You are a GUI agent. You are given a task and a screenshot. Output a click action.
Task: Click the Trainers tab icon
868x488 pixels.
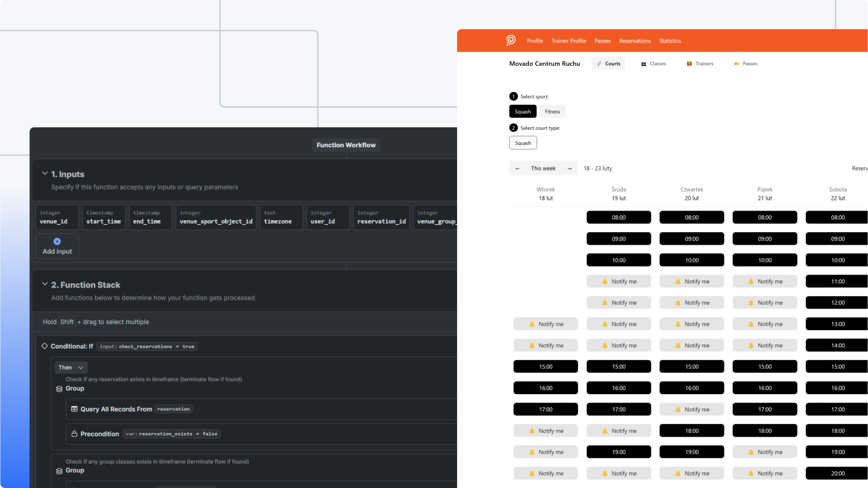tap(689, 64)
